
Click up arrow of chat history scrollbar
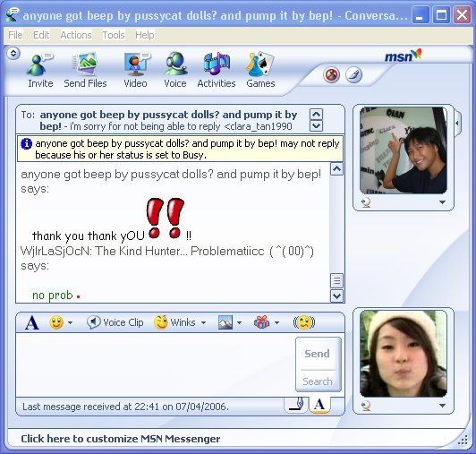pos(336,169)
